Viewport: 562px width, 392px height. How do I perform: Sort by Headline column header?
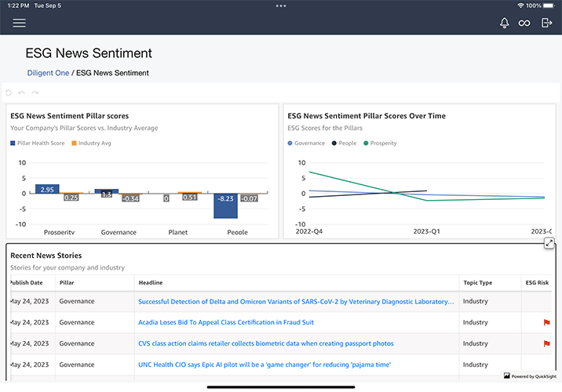click(x=151, y=282)
